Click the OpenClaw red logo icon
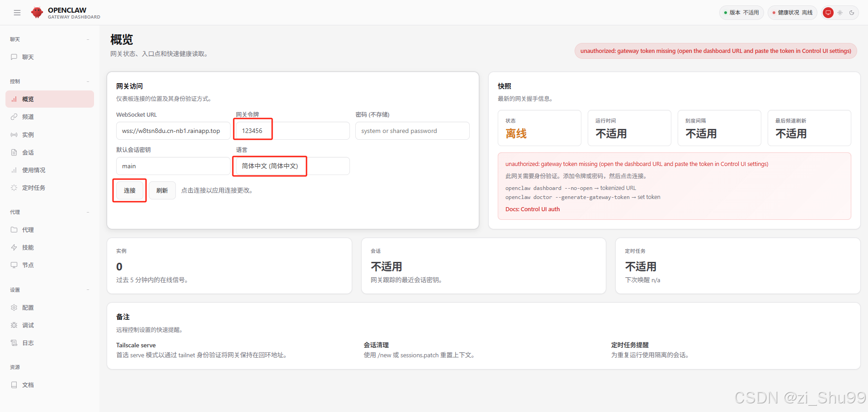868x412 pixels. [x=37, y=13]
